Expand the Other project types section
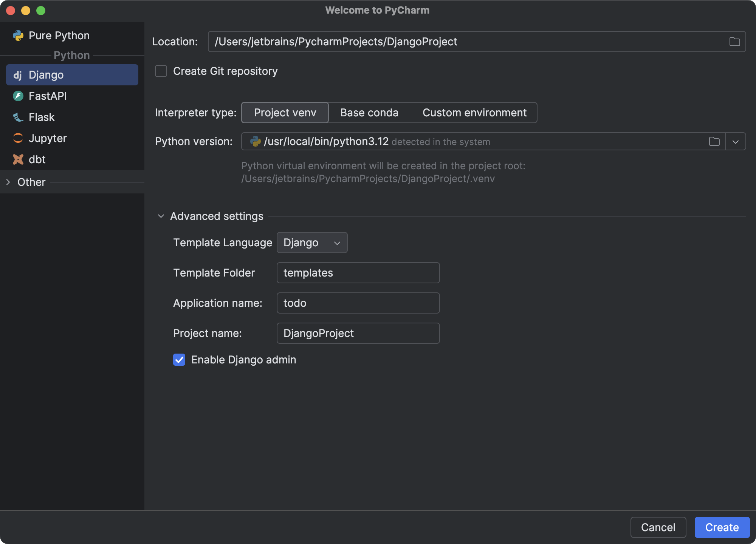The height and width of the screenshot is (544, 756). pyautogui.click(x=8, y=182)
